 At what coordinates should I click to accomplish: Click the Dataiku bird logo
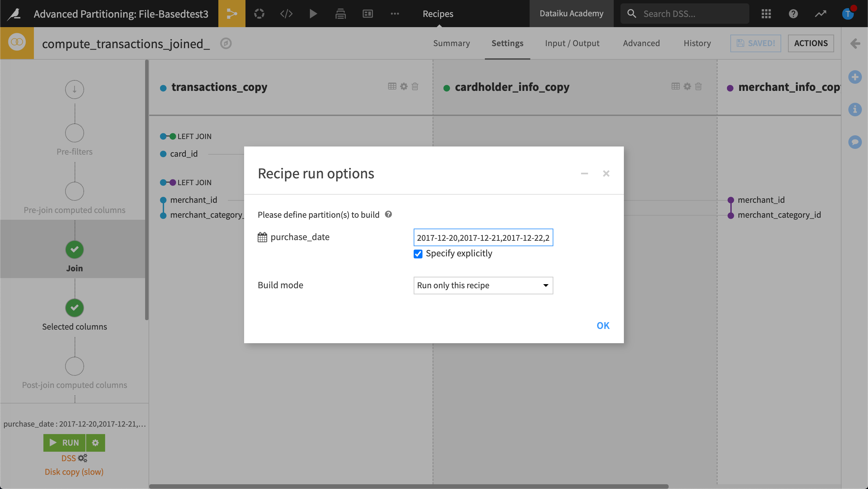(x=13, y=14)
